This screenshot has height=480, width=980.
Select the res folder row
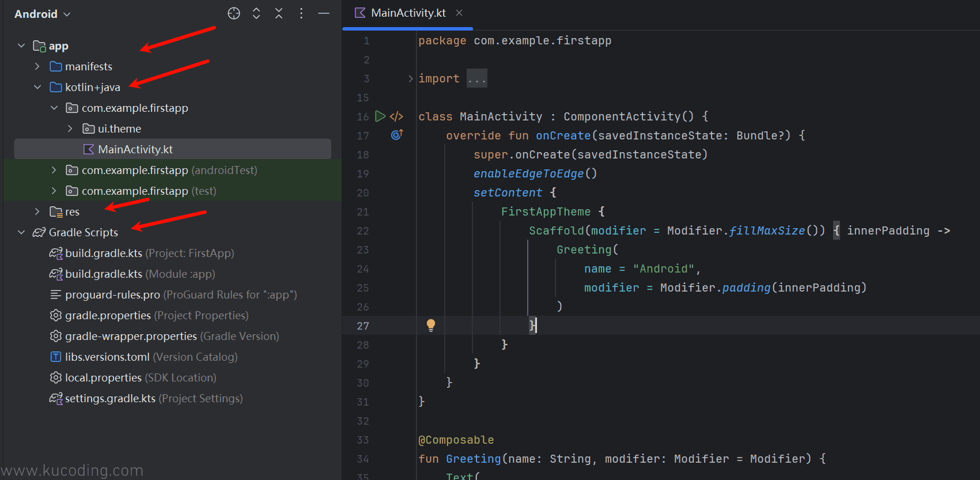pyautogui.click(x=173, y=211)
